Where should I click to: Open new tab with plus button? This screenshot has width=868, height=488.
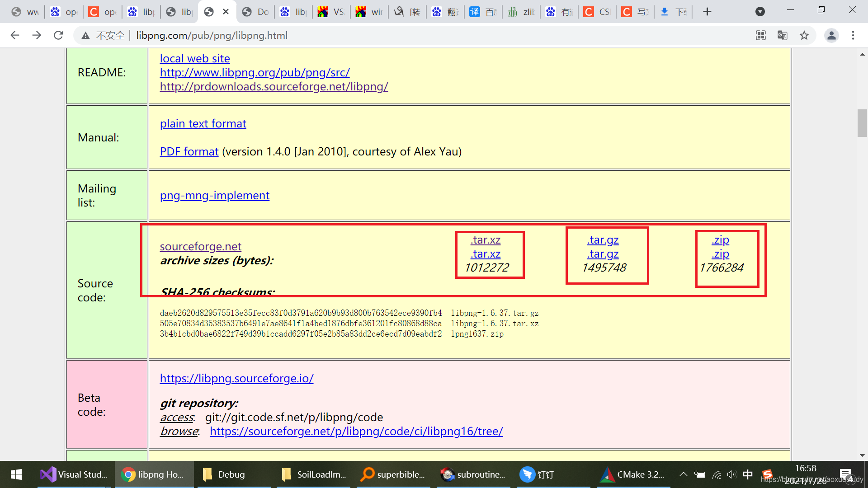click(708, 12)
